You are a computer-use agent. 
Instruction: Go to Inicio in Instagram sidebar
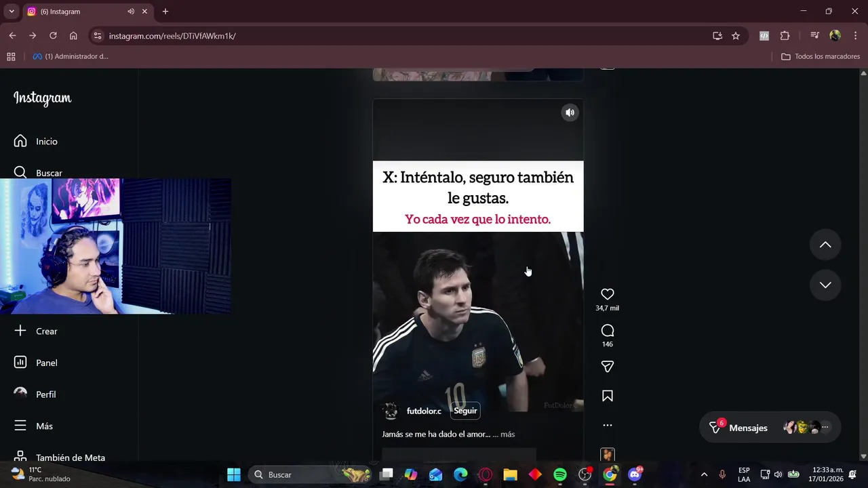coord(36,141)
